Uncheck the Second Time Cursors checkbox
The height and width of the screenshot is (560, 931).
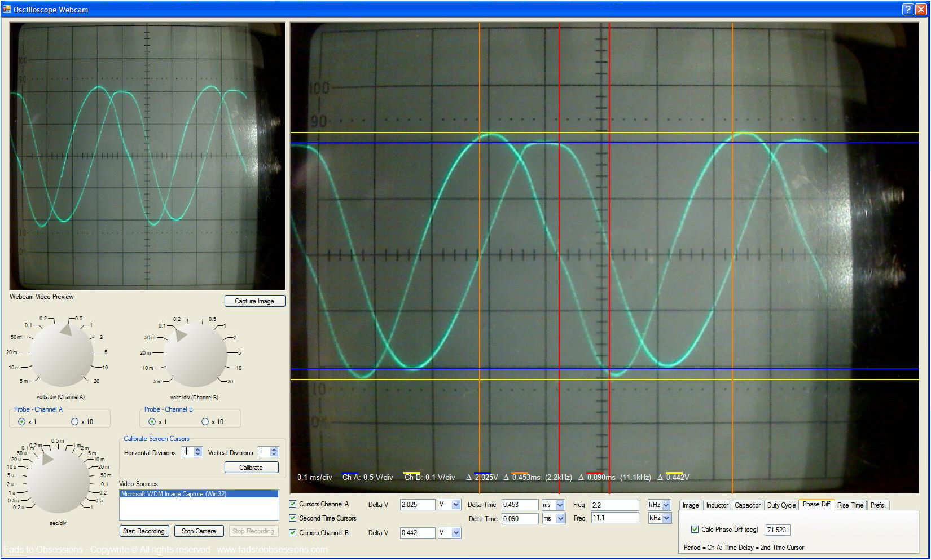[293, 518]
